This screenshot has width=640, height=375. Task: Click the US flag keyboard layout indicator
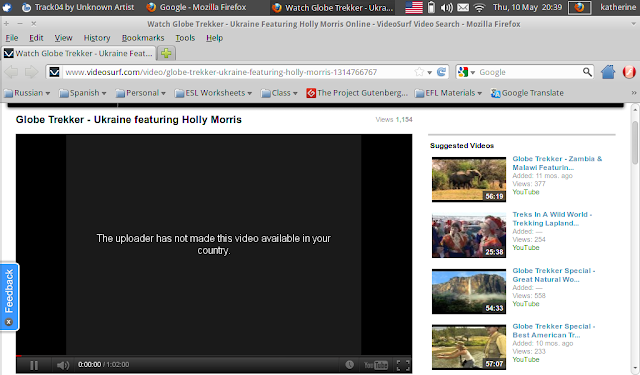[x=413, y=7]
